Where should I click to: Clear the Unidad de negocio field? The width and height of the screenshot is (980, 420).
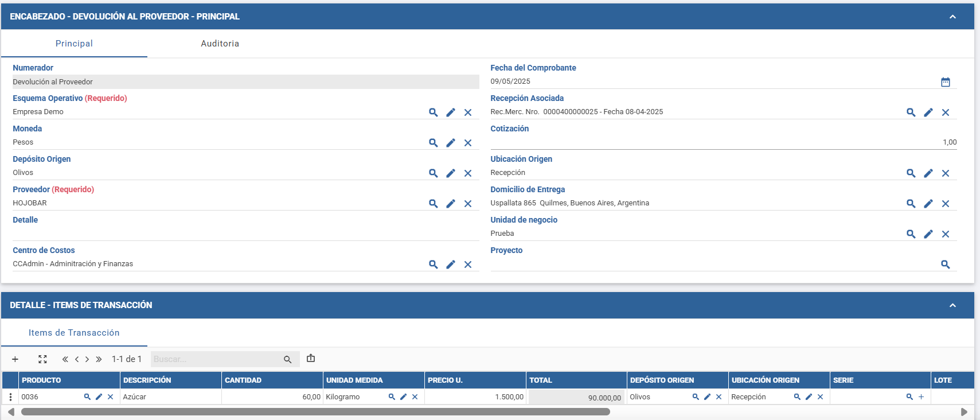946,234
